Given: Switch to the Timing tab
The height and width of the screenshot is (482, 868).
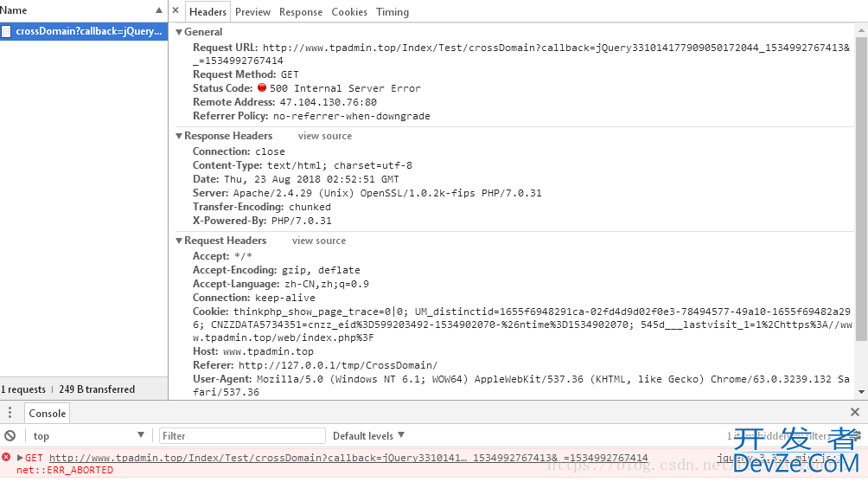Looking at the screenshot, I should 393,11.
